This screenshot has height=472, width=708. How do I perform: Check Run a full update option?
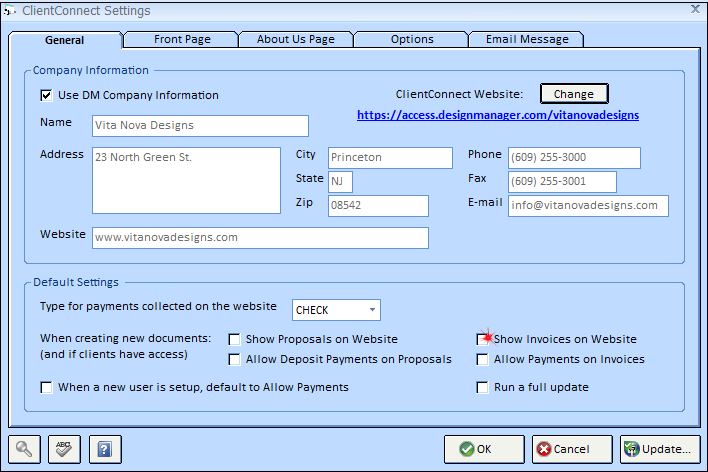[482, 388]
